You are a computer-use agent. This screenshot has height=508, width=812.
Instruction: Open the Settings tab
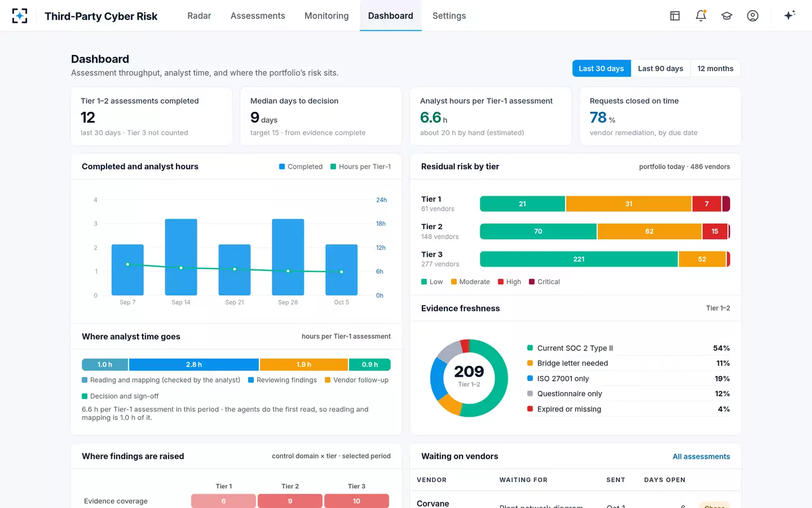449,16
